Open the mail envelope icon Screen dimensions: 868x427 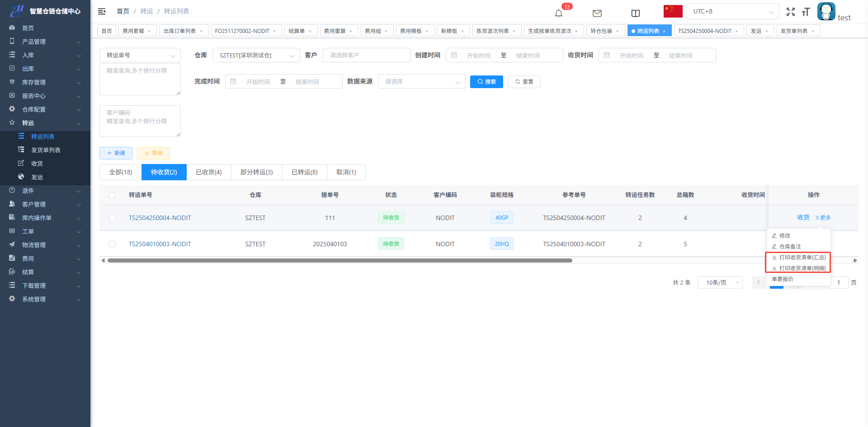point(597,13)
